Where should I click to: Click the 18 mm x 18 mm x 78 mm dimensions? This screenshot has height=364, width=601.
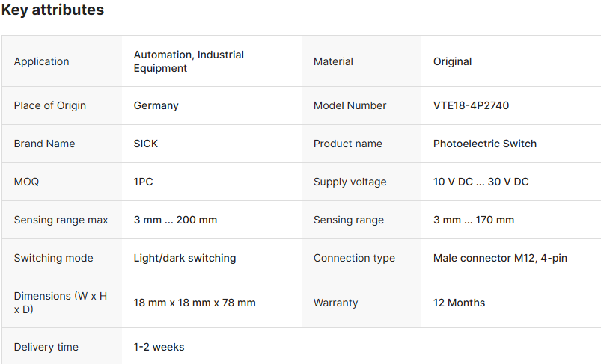[195, 303]
